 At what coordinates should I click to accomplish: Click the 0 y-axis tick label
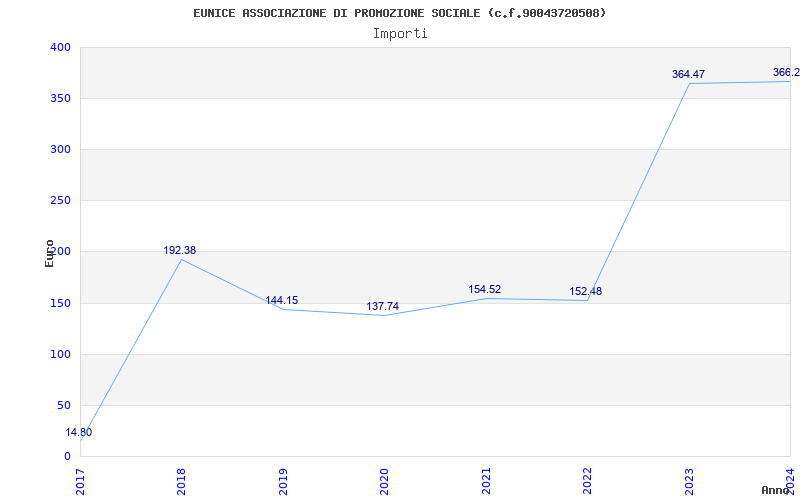click(67, 457)
